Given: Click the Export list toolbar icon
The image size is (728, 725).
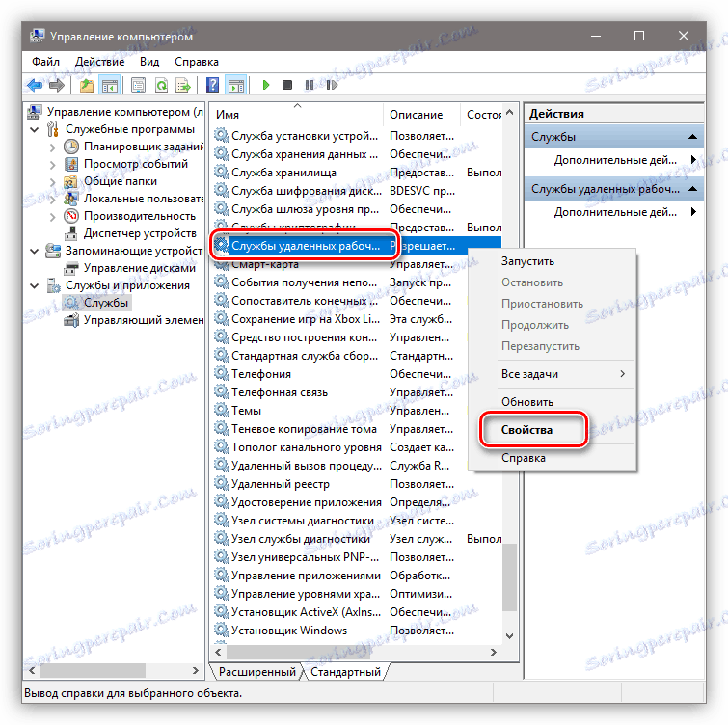Looking at the screenshot, I should pyautogui.click(x=183, y=85).
